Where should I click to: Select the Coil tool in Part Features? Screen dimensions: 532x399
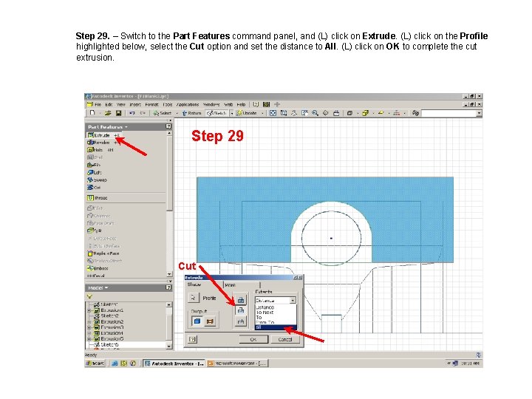(x=94, y=187)
